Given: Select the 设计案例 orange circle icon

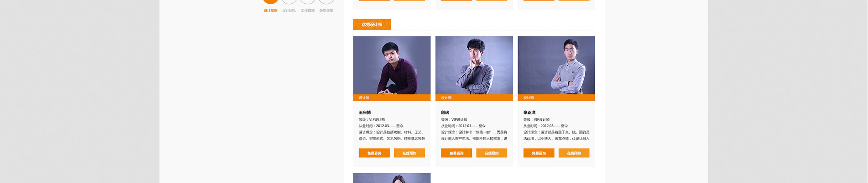Looking at the screenshot, I should coord(270,2).
